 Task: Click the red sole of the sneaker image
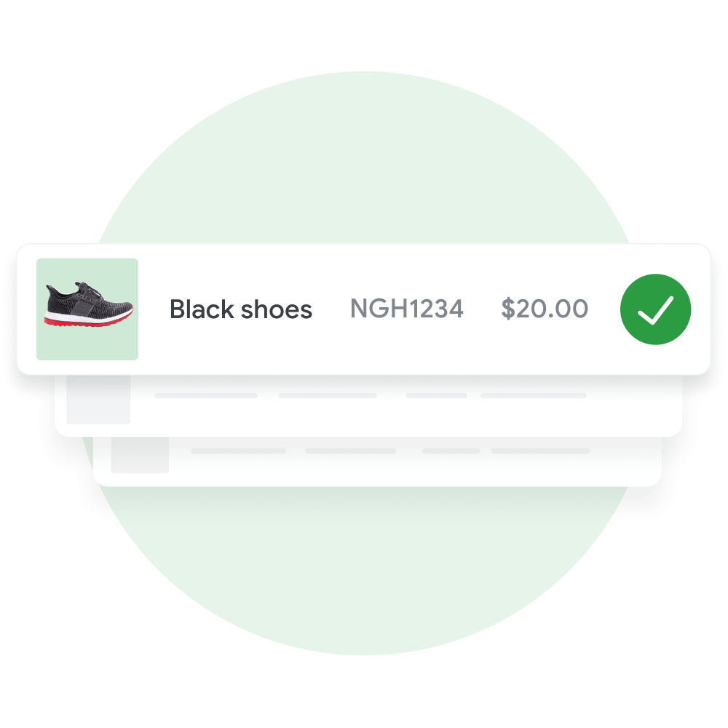click(x=88, y=321)
